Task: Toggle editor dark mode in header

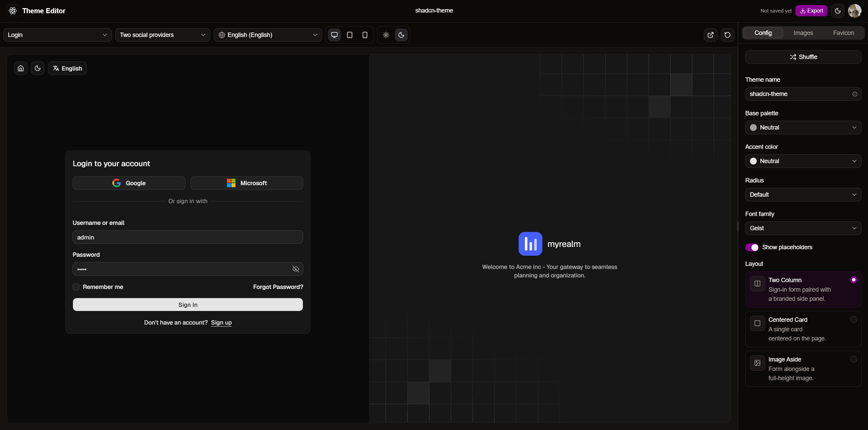Action: (x=838, y=11)
